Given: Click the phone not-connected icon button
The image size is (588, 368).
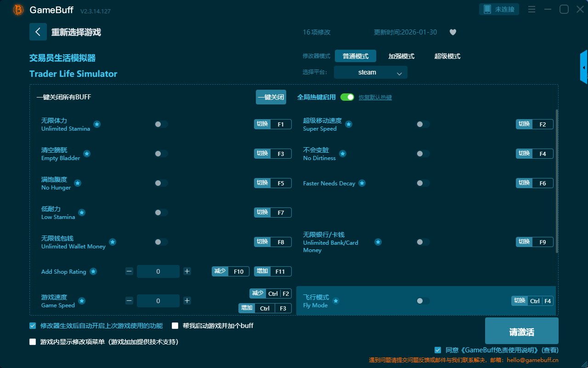Looking at the screenshot, I should (x=499, y=9).
